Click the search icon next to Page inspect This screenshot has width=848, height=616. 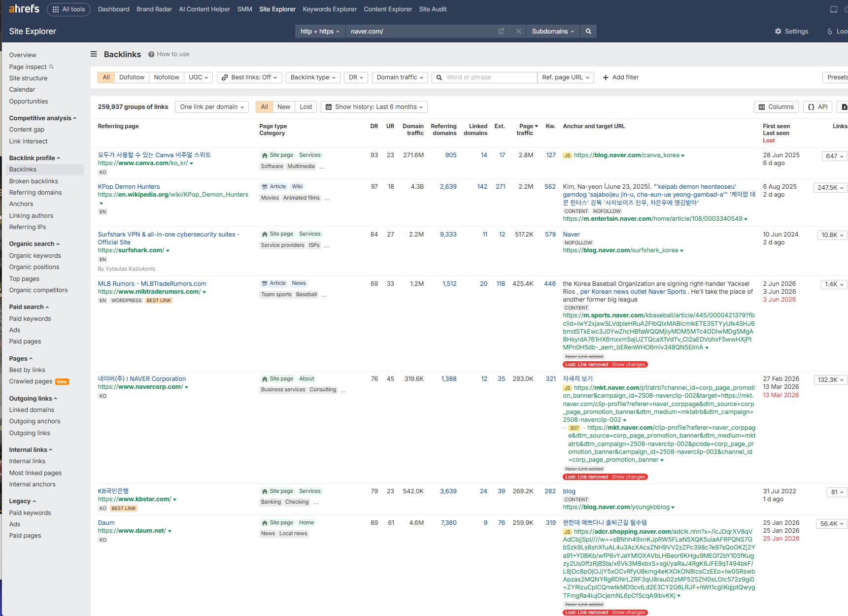pyautogui.click(x=51, y=67)
